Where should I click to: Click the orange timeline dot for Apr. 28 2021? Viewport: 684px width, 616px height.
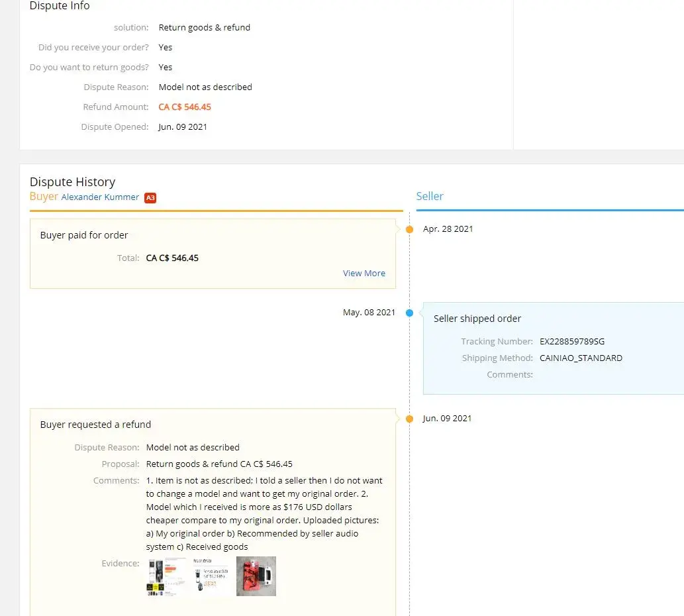409,229
